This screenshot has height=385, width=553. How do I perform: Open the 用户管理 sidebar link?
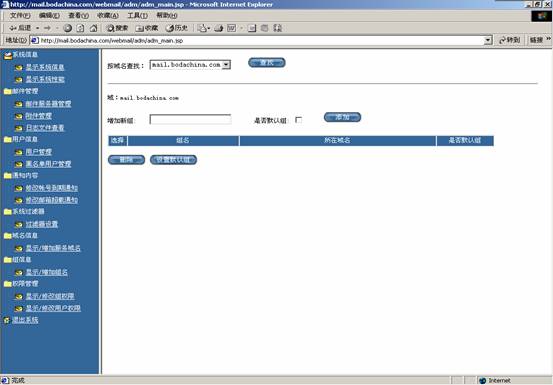(x=38, y=152)
